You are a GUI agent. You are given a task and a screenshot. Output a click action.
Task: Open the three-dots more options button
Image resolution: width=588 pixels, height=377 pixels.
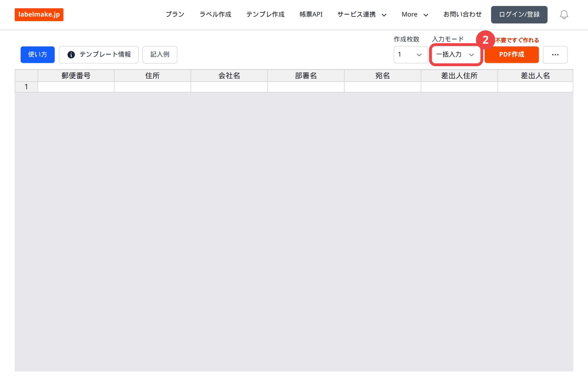click(555, 54)
